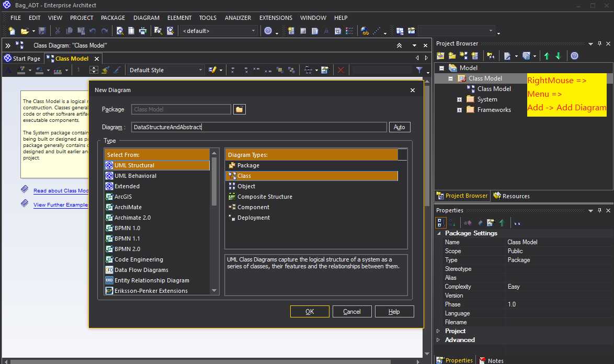This screenshot has height=364, width=614.
Task: Open the View Further Examples link
Action: coord(61,204)
